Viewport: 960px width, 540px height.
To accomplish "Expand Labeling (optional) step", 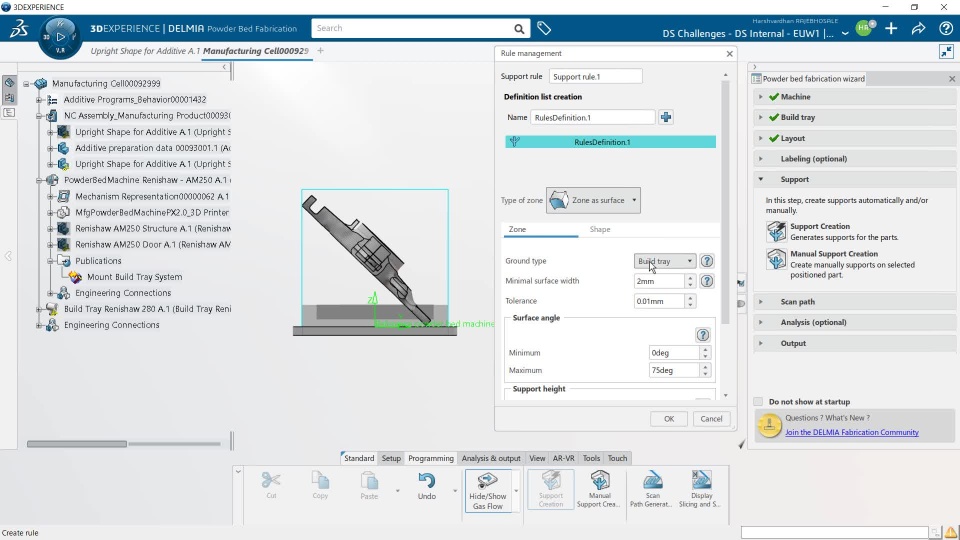I will click(761, 159).
